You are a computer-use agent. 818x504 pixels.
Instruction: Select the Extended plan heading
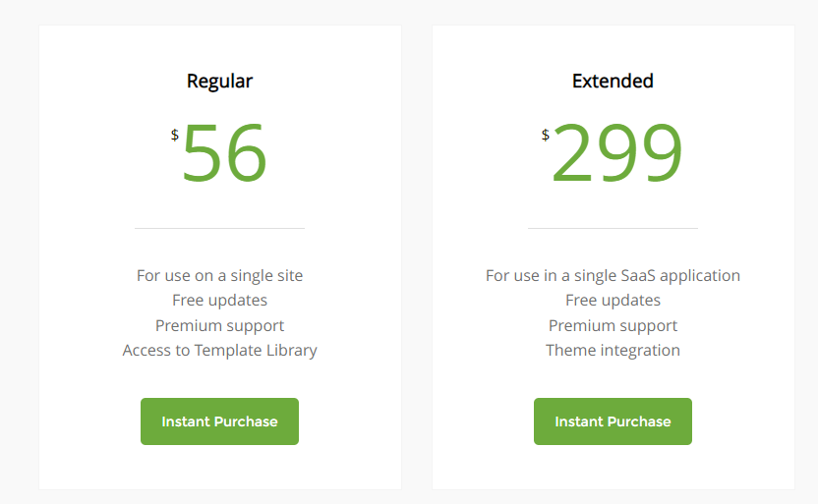613,81
